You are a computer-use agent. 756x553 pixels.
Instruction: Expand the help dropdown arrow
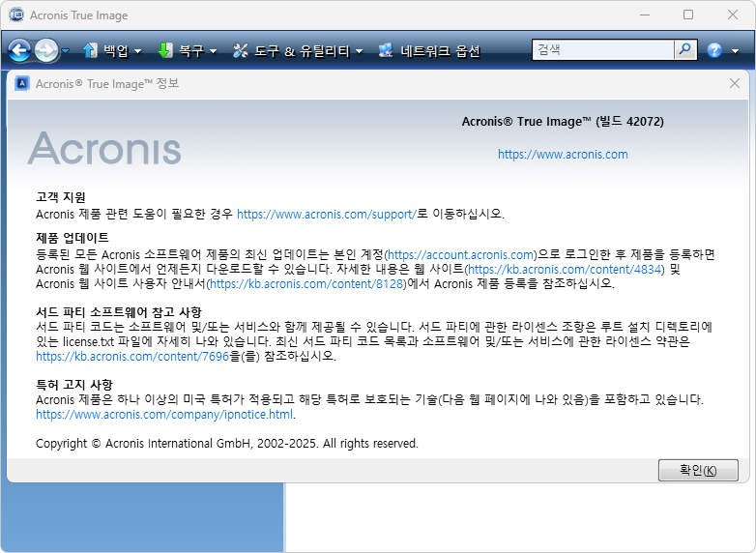736,50
